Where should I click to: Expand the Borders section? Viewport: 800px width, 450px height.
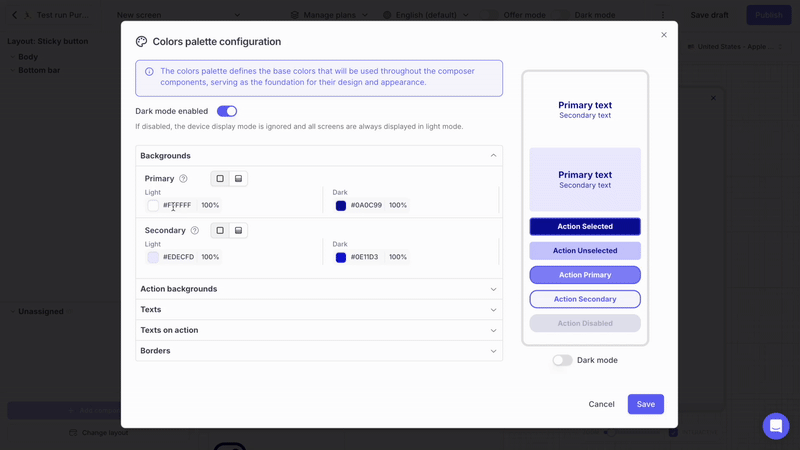pyautogui.click(x=493, y=351)
